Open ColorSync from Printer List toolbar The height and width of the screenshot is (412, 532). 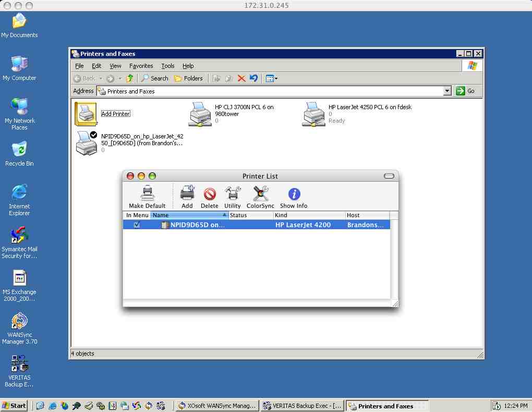click(260, 197)
